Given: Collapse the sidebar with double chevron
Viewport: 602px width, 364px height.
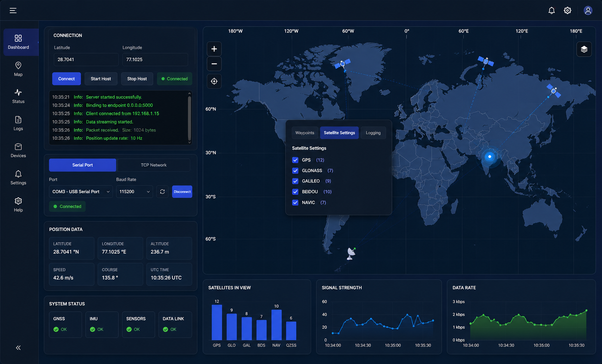Looking at the screenshot, I should [18, 348].
